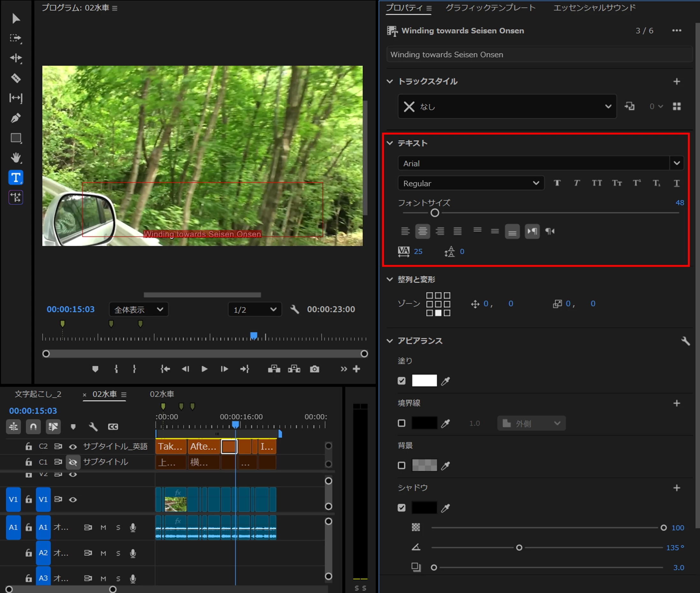Enable the background (背景) checkbox

[x=402, y=465]
